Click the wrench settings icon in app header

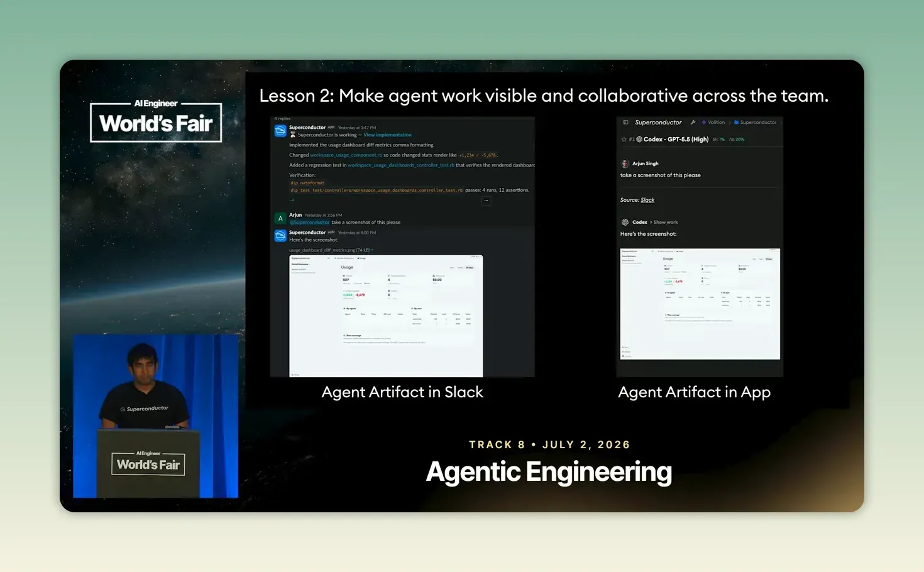point(693,123)
